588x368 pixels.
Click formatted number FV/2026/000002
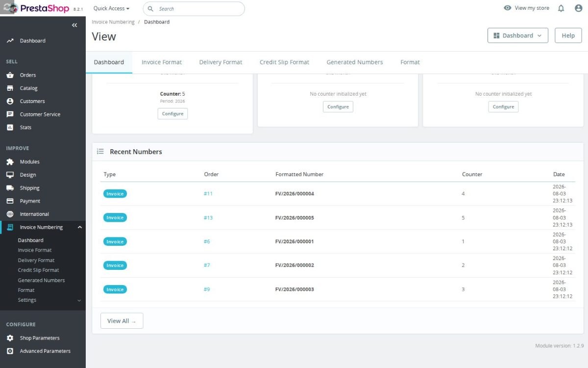coord(294,265)
